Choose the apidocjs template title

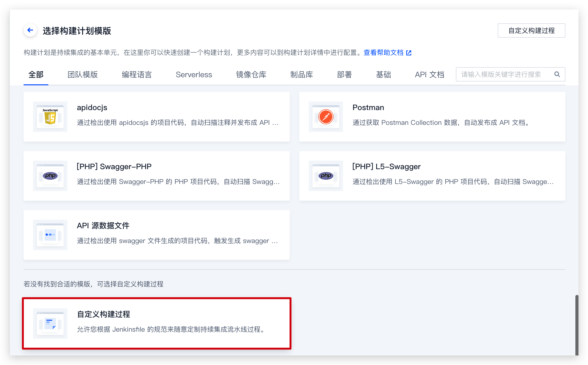(x=92, y=107)
